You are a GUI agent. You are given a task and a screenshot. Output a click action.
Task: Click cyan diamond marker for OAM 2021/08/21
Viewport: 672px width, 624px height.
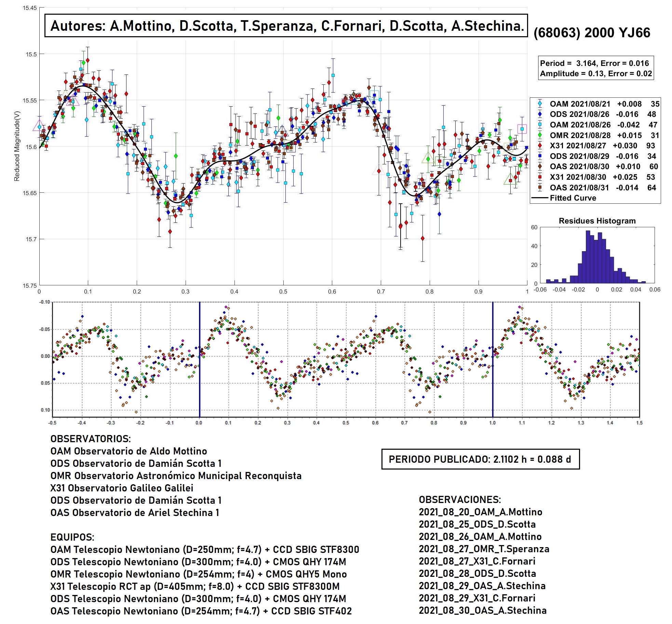click(x=540, y=104)
